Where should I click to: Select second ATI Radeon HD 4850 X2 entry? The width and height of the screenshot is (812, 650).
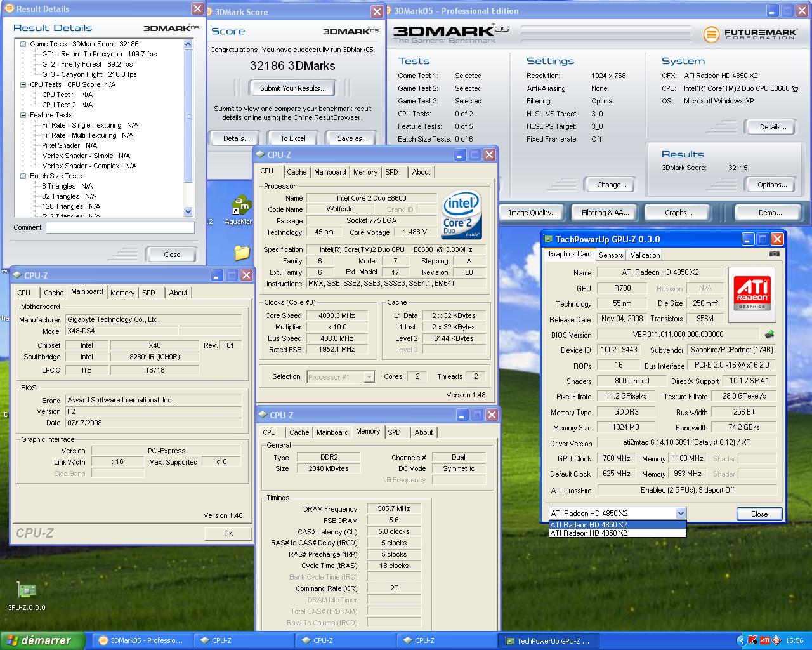pos(617,533)
